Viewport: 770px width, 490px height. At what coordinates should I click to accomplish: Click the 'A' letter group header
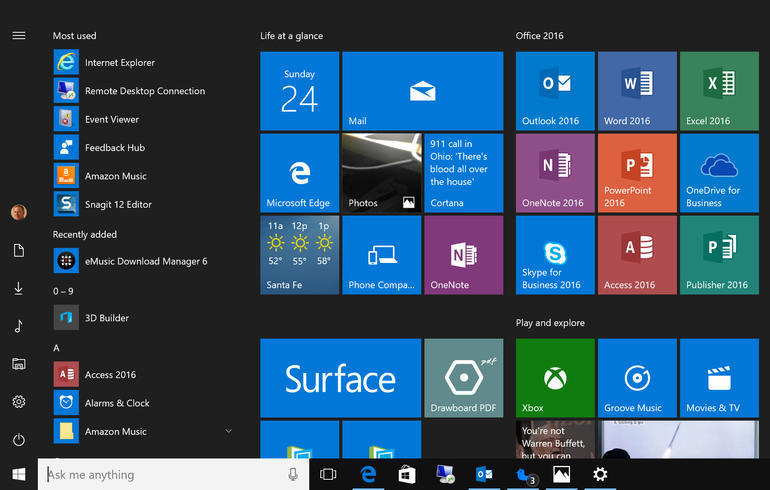click(x=57, y=348)
